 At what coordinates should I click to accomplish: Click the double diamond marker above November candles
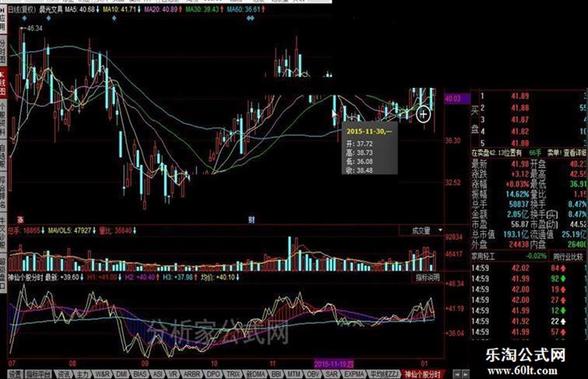[x=251, y=17]
